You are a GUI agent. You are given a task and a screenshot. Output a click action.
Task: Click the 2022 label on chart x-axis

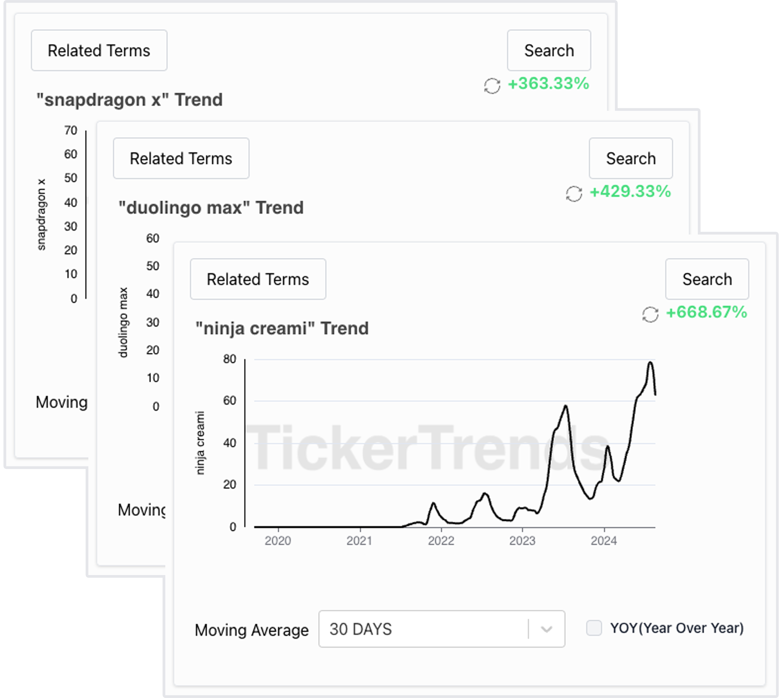pyautogui.click(x=441, y=541)
